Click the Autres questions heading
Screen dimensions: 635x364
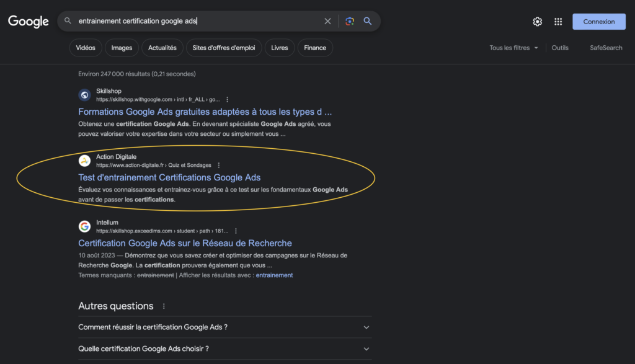coord(116,306)
